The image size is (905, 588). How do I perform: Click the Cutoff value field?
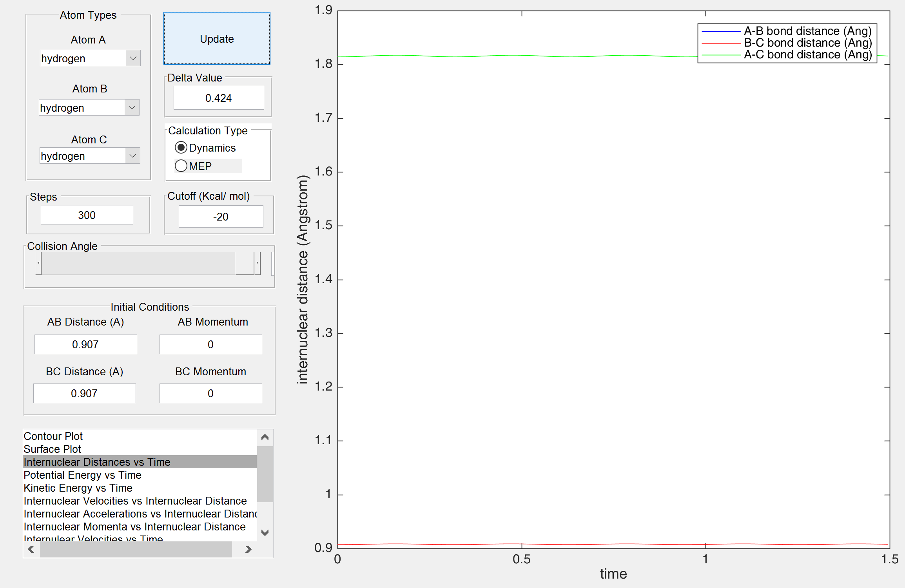(x=221, y=217)
